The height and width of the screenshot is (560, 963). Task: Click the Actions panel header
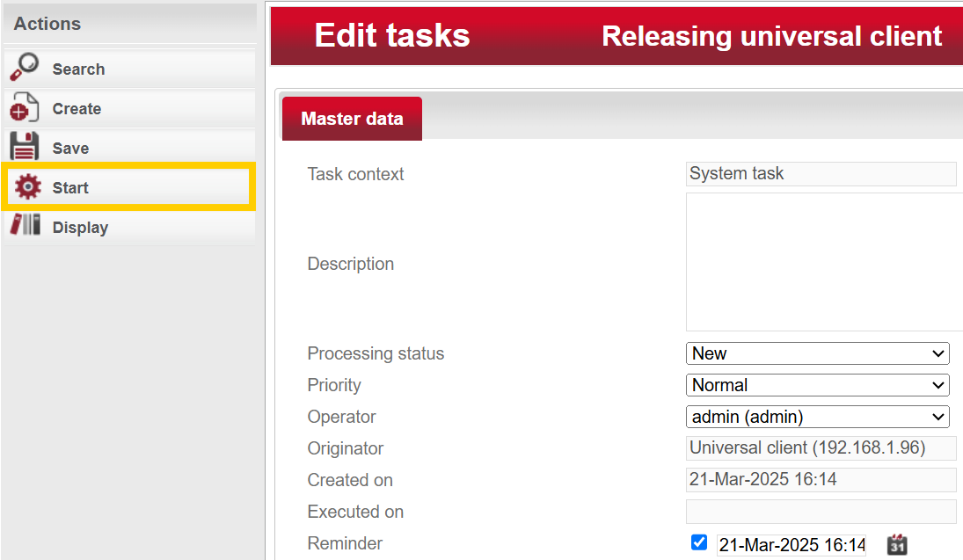click(47, 24)
